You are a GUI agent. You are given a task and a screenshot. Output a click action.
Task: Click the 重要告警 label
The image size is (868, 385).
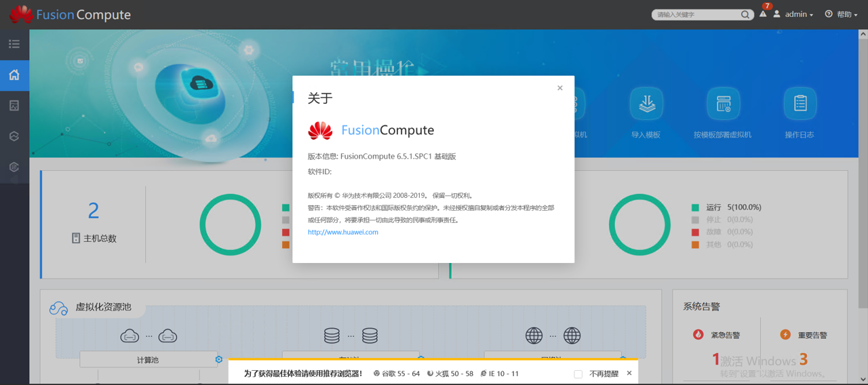(812, 335)
